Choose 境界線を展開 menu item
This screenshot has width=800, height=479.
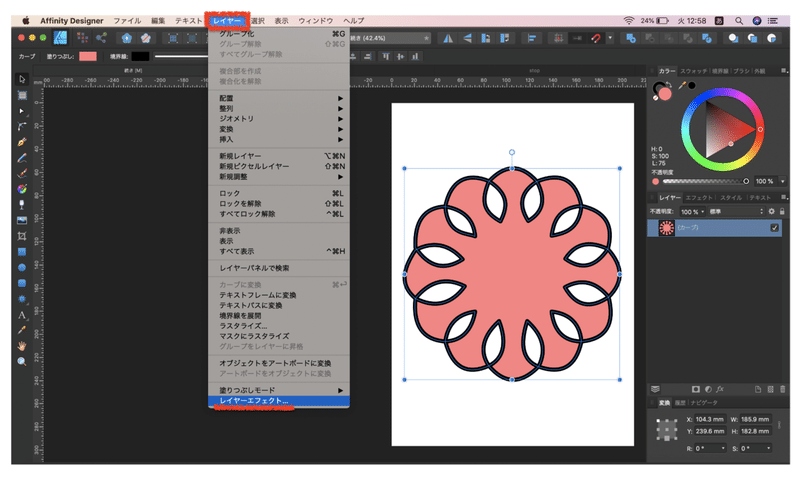click(279, 316)
